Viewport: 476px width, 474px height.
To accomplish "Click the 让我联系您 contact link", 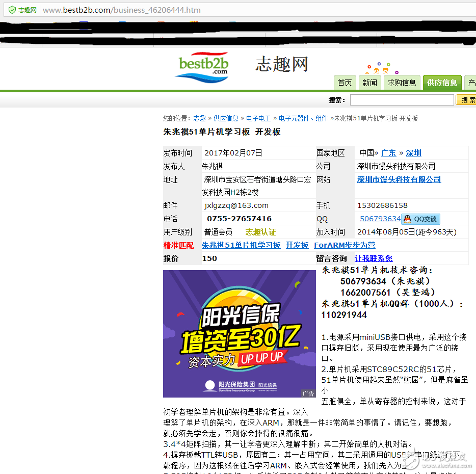I will pyautogui.click(x=374, y=259).
